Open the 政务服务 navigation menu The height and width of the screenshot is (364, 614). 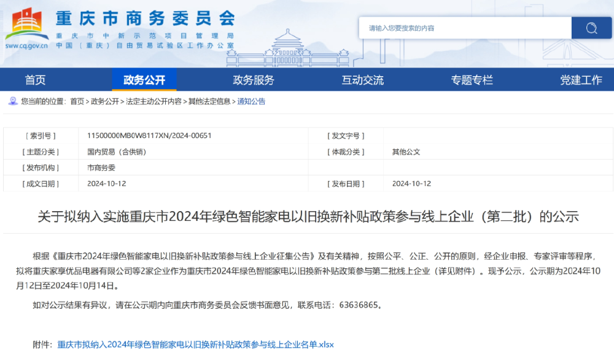[254, 80]
